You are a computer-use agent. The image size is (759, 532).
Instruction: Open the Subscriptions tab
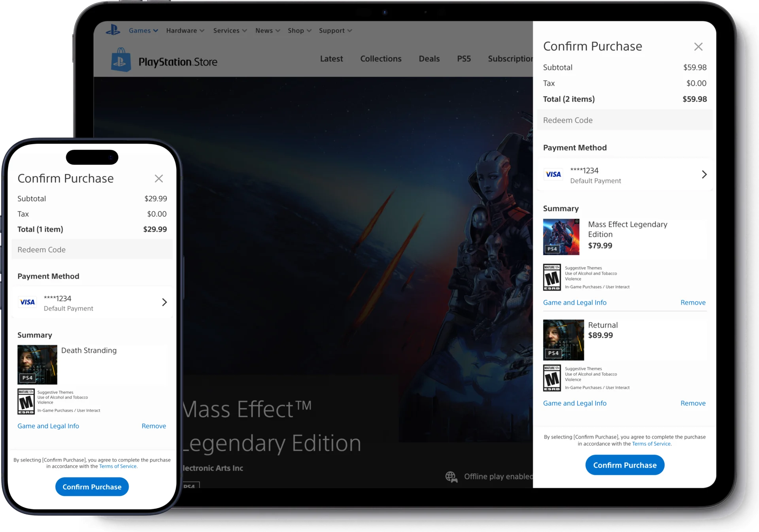510,59
